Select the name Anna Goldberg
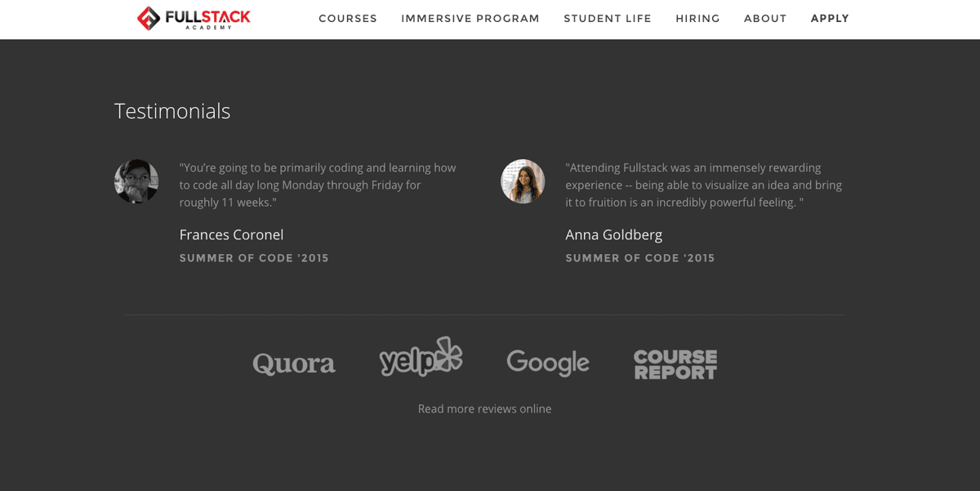This screenshot has width=980, height=491. (x=613, y=234)
